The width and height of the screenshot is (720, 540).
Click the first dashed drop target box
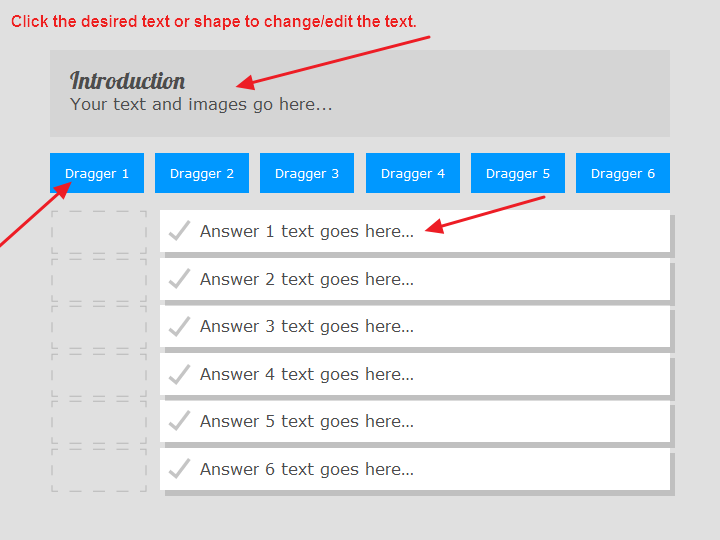point(99,232)
